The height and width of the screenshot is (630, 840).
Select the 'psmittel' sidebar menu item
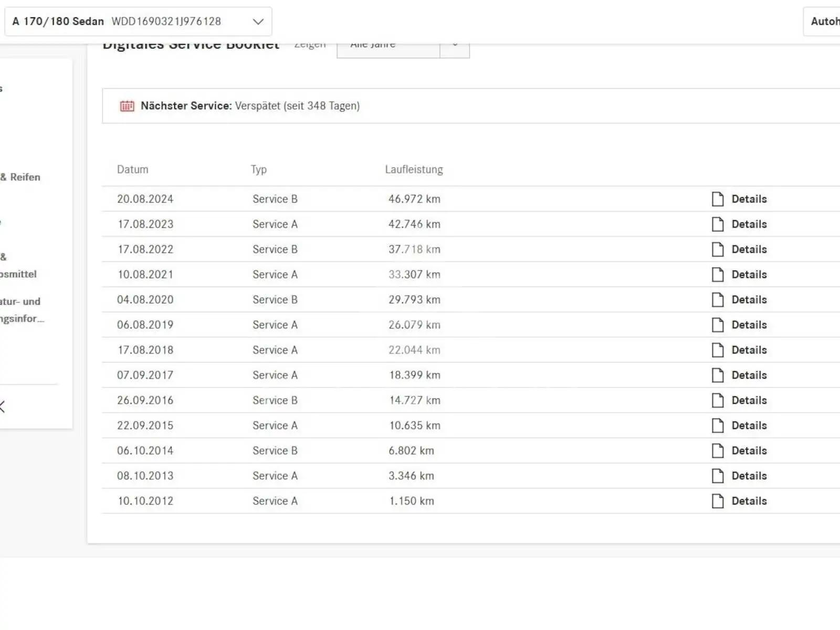18,275
